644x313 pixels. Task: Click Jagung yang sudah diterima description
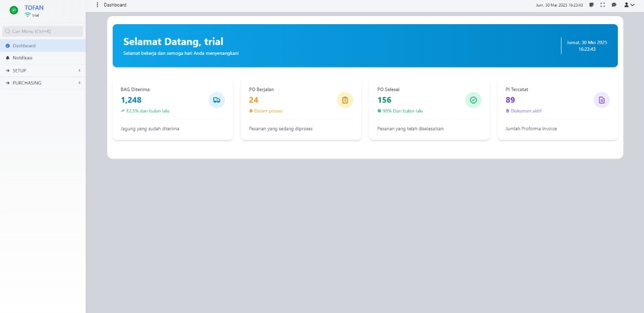coord(150,129)
